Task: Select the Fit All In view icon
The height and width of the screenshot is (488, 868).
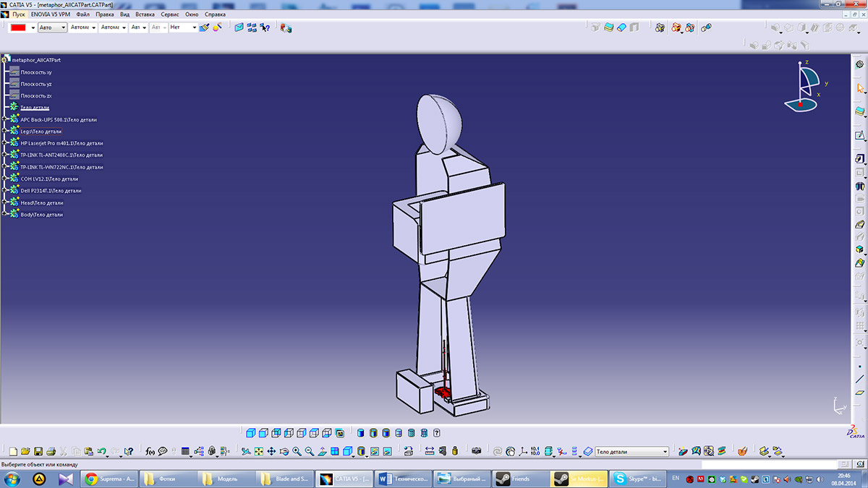Action: tap(258, 451)
